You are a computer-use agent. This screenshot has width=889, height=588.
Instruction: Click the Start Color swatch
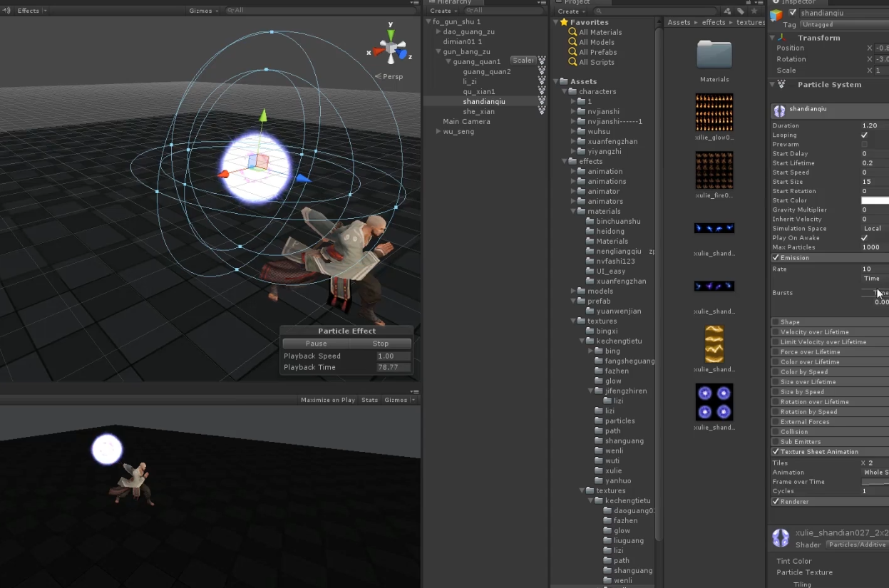(x=875, y=200)
